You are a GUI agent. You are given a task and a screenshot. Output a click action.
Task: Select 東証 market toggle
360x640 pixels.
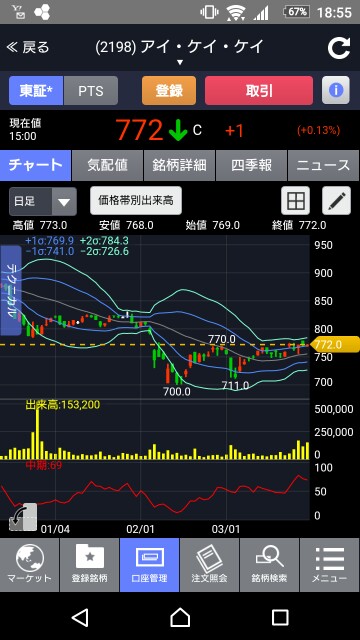[x=36, y=91]
